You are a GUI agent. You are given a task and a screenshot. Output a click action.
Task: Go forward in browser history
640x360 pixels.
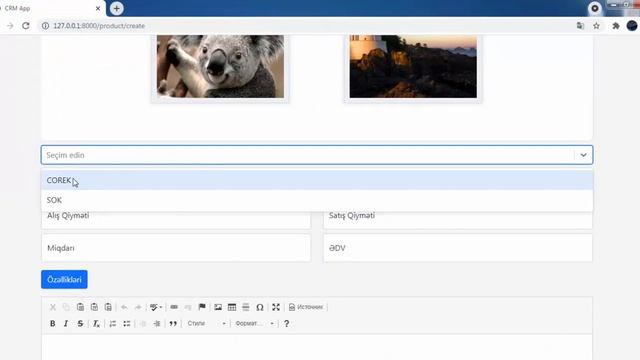coord(10,26)
